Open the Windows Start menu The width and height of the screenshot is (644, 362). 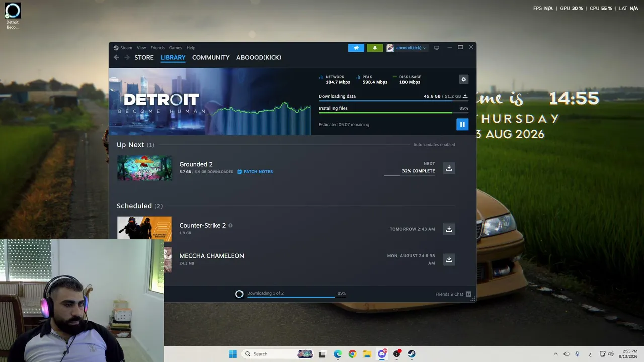(233, 354)
